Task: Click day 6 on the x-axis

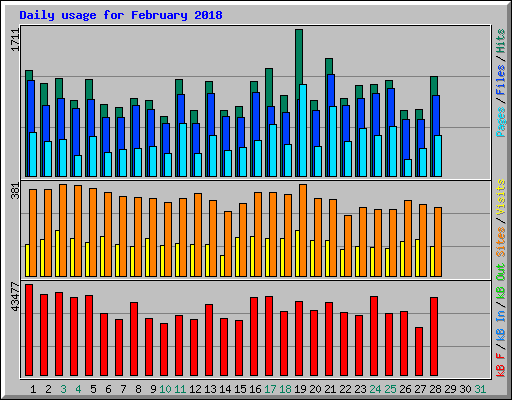Action: click(x=108, y=389)
